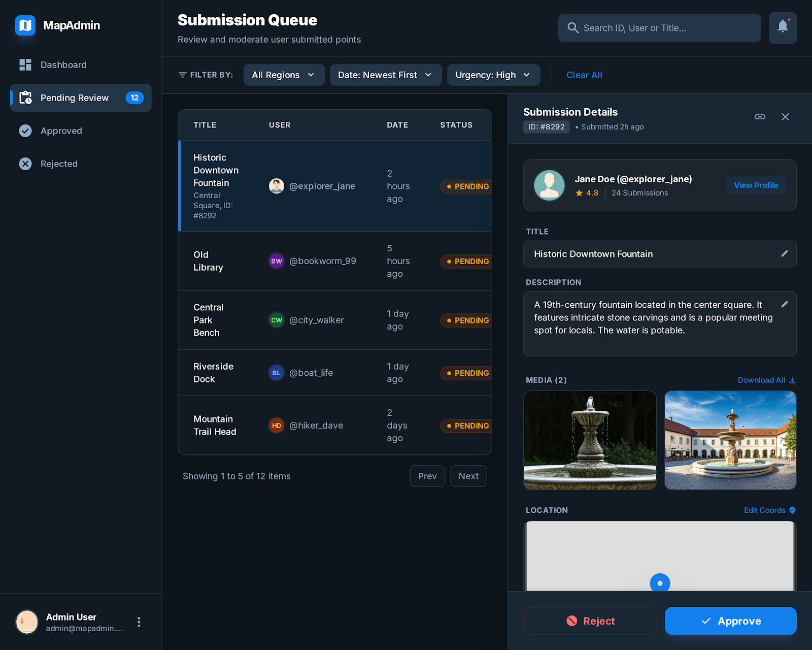This screenshot has height=650, width=812.
Task: Click the pencil icon to edit the description
Action: 785,304
